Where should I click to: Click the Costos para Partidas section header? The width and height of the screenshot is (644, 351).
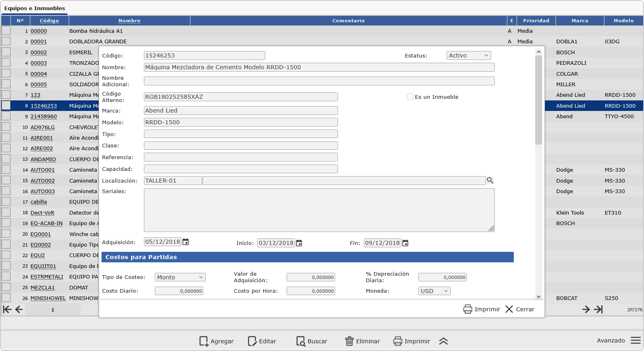308,257
